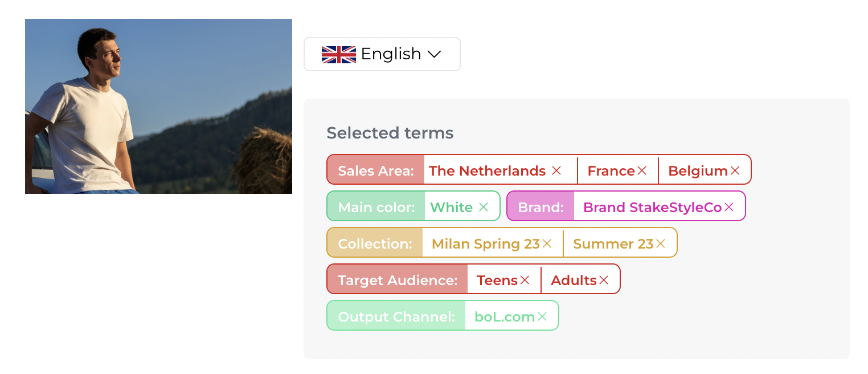Click the language dropdown chevron arrow
Image resolution: width=868 pixels, height=374 pixels.
click(x=435, y=54)
